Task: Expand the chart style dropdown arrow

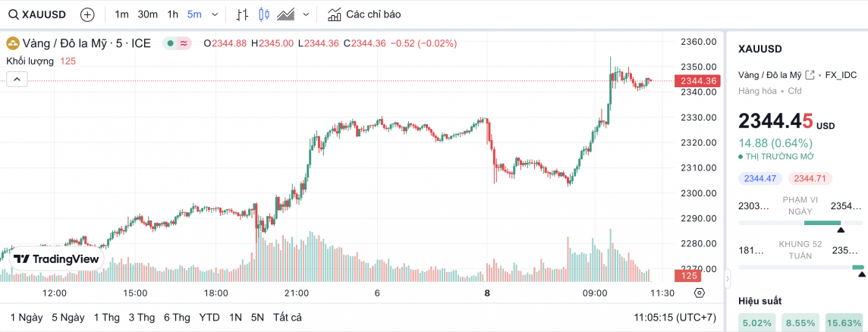Action: 306,14
